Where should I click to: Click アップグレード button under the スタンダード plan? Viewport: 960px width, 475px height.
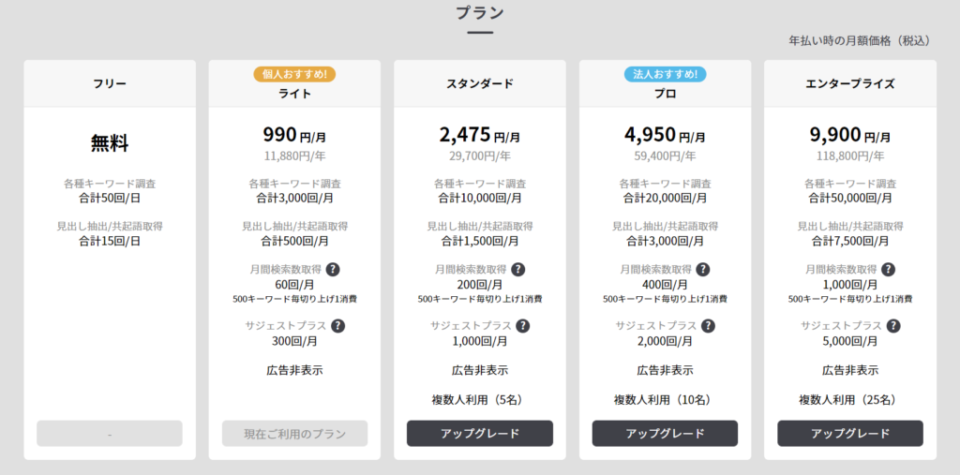(480, 433)
